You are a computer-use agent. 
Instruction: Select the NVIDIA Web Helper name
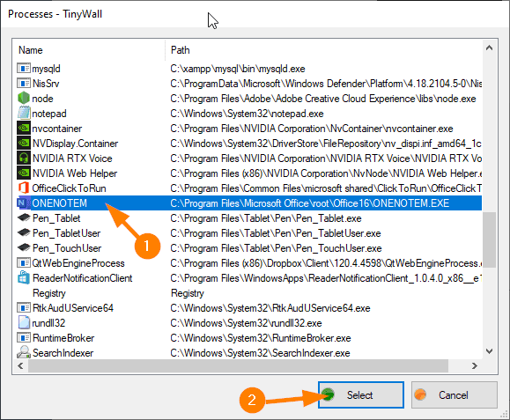coord(75,173)
